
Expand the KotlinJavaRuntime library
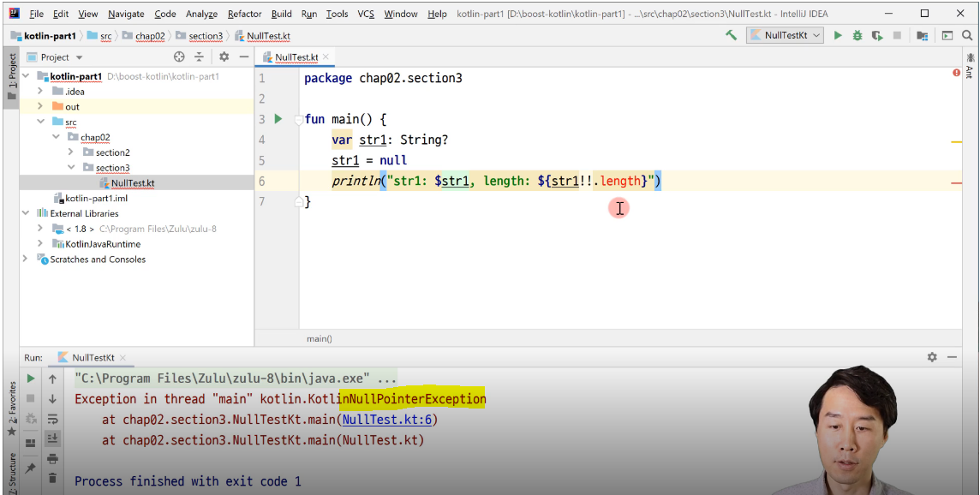point(40,244)
